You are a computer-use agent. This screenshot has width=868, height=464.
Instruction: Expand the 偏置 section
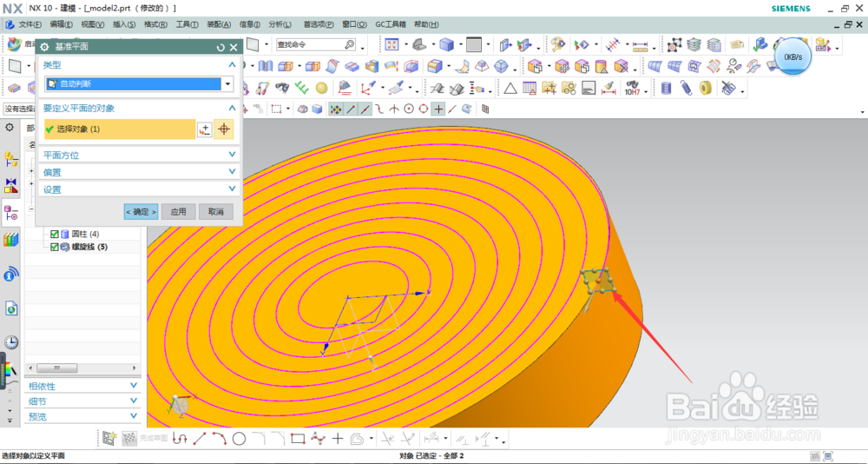233,172
